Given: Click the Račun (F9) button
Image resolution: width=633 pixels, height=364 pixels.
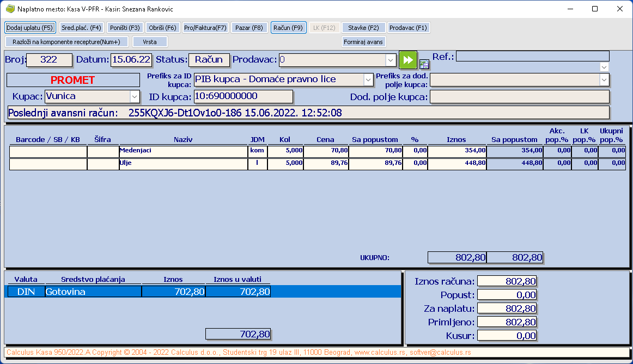Looking at the screenshot, I should click(x=288, y=28).
